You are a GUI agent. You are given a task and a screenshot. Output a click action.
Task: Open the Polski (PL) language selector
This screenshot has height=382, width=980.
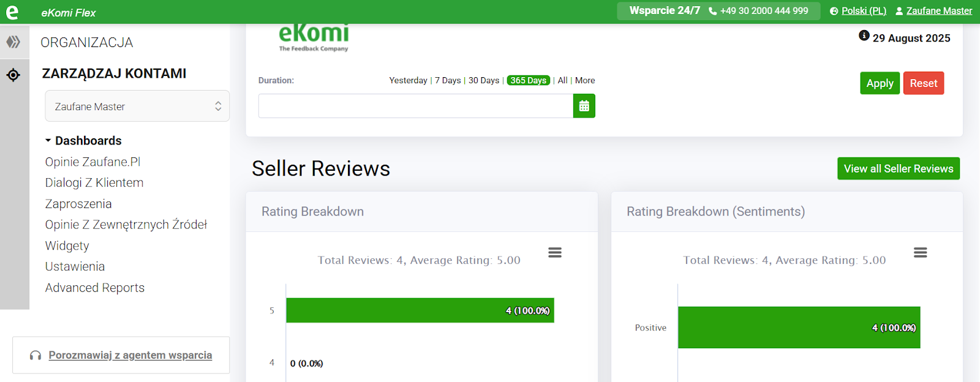point(863,11)
